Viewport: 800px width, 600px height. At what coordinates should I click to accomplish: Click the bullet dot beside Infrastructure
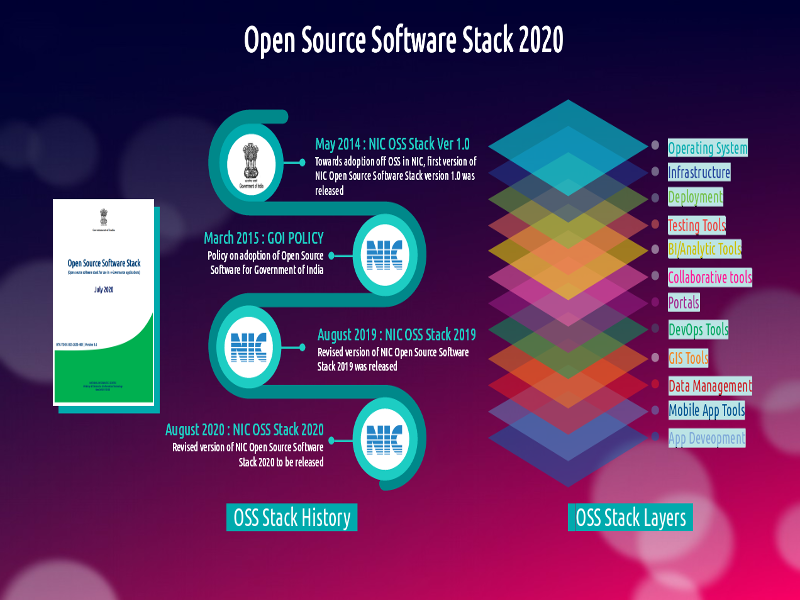pos(655,171)
